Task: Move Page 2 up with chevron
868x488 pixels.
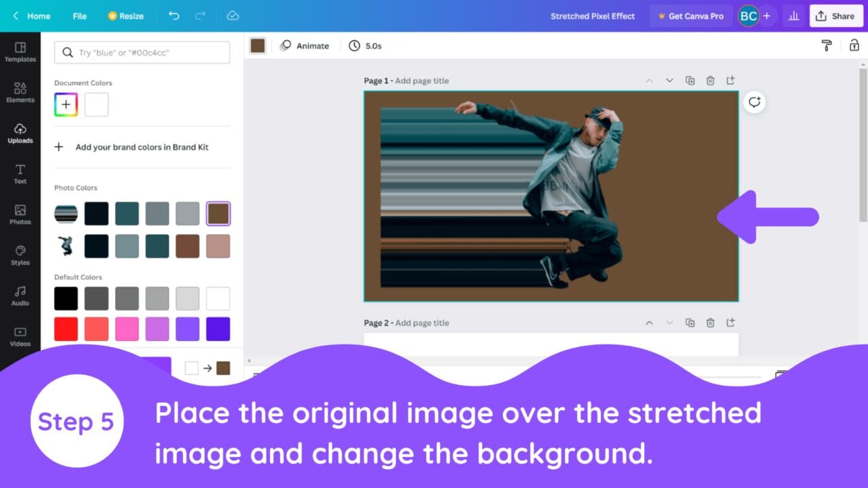Action: click(649, 323)
